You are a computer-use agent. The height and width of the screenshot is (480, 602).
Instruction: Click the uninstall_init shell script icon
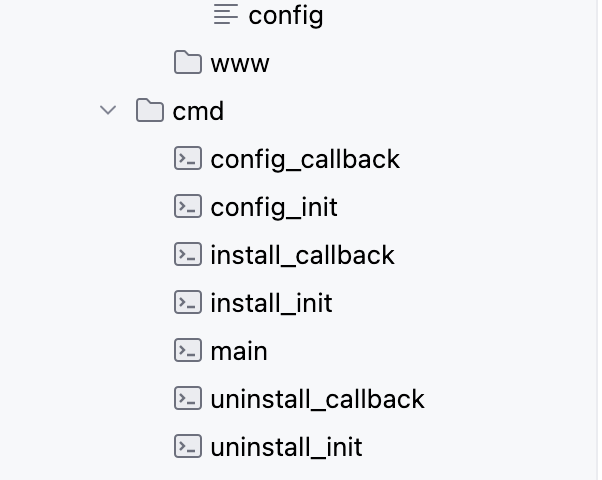(188, 447)
